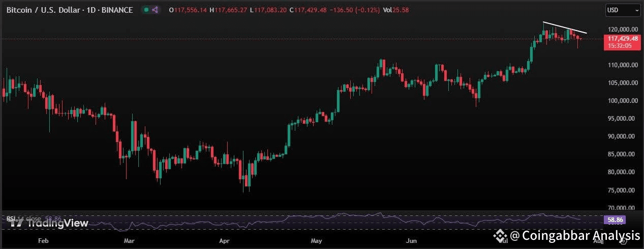The width and height of the screenshot is (644, 249).
Task: Click the May label on time axis
Action: coord(317,240)
